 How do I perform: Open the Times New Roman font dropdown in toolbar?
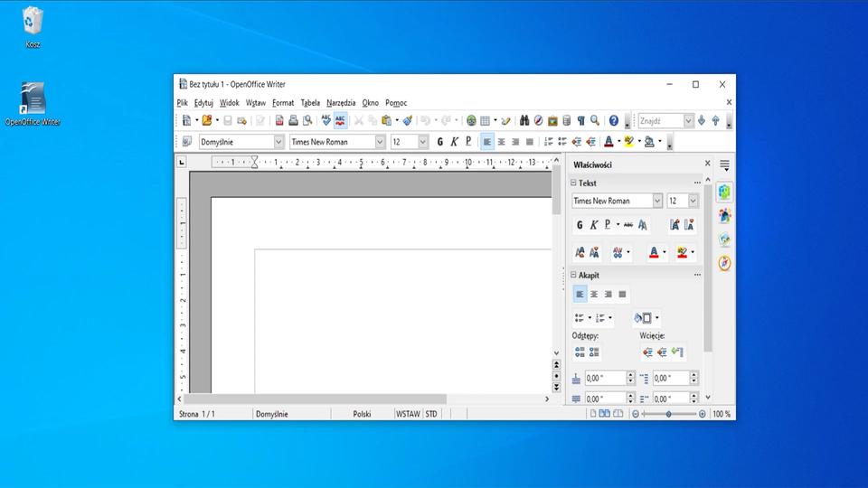pyautogui.click(x=380, y=142)
